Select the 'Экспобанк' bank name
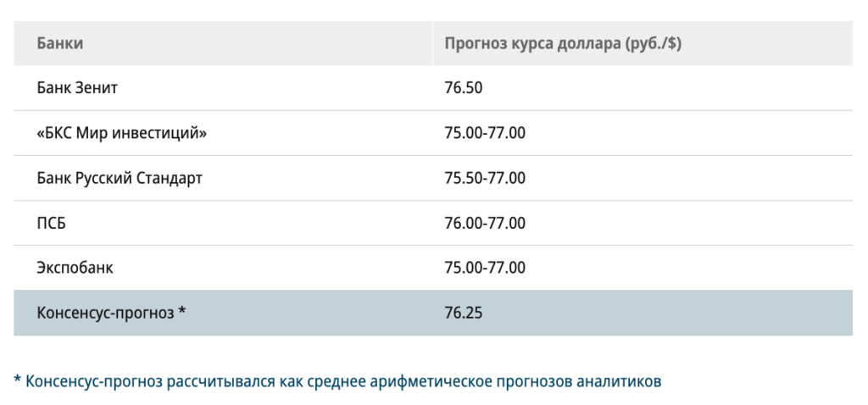868x405 pixels. (x=75, y=268)
